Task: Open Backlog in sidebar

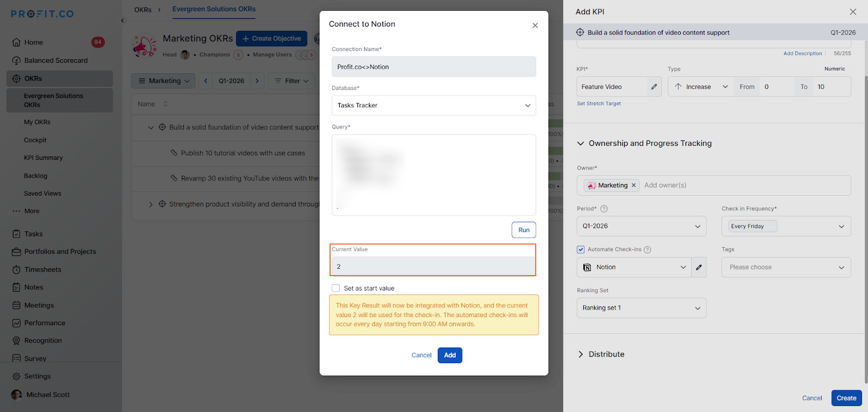Action: click(36, 176)
